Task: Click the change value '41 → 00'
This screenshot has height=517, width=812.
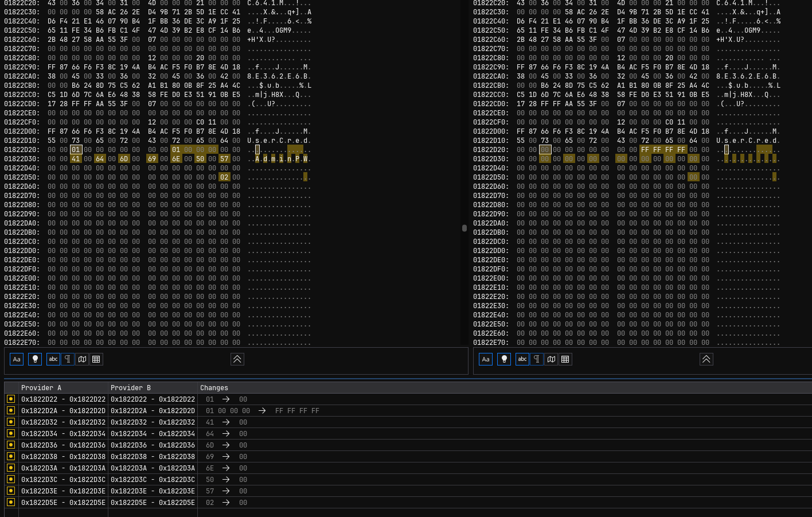Action: [x=227, y=422]
